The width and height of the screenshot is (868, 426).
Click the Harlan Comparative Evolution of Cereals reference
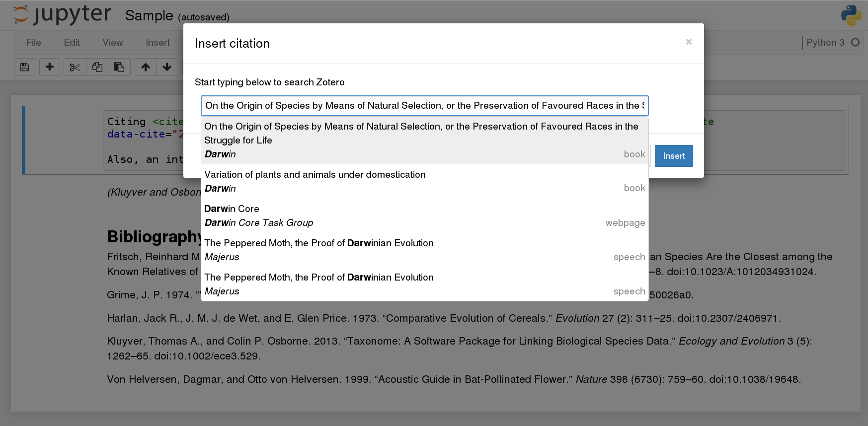point(444,318)
